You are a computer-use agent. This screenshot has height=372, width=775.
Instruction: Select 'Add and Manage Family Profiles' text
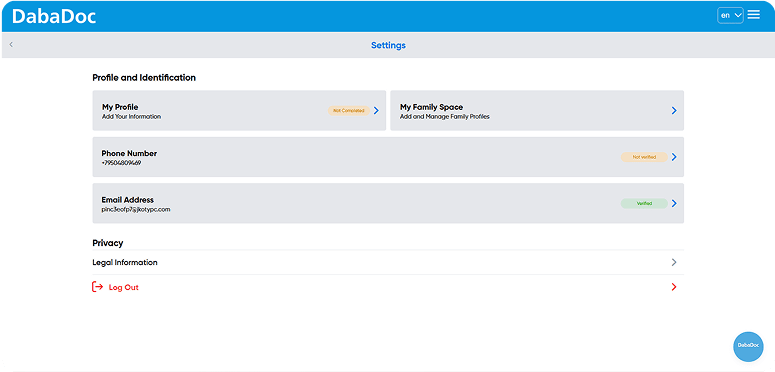[x=445, y=117]
